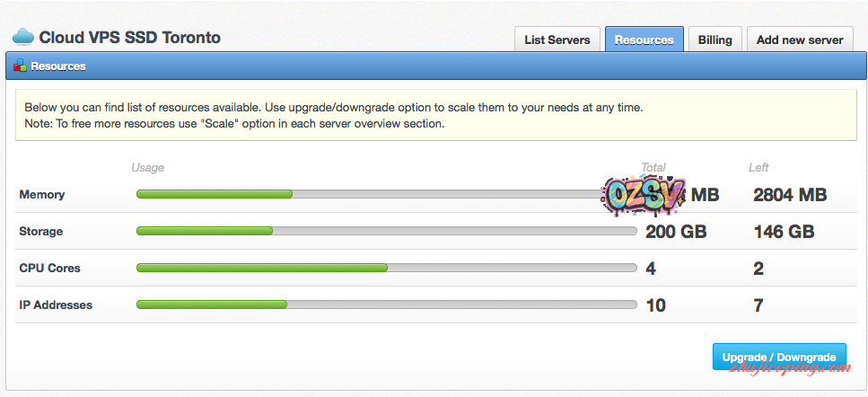The image size is (868, 397).
Task: Select the IP Addresses row label
Action: pos(56,304)
